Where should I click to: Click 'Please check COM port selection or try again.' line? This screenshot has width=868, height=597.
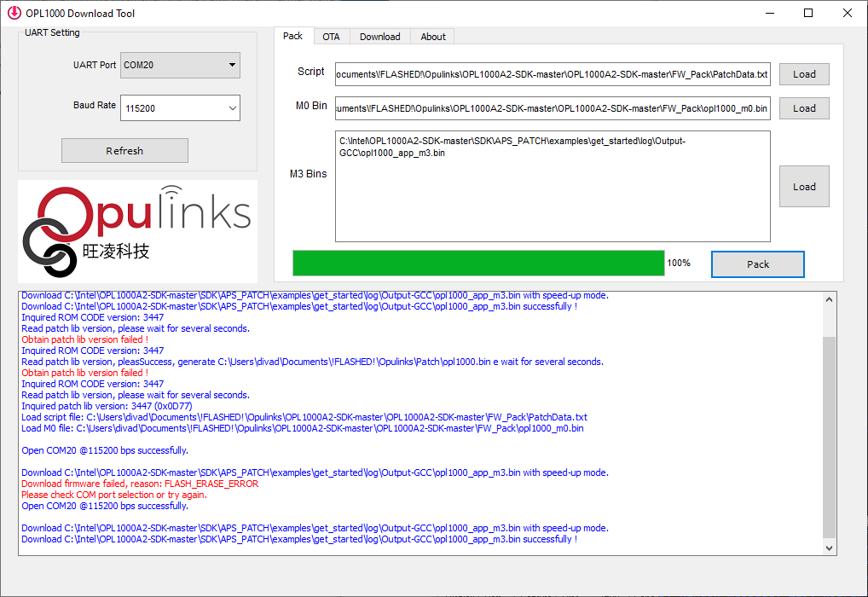point(114,495)
